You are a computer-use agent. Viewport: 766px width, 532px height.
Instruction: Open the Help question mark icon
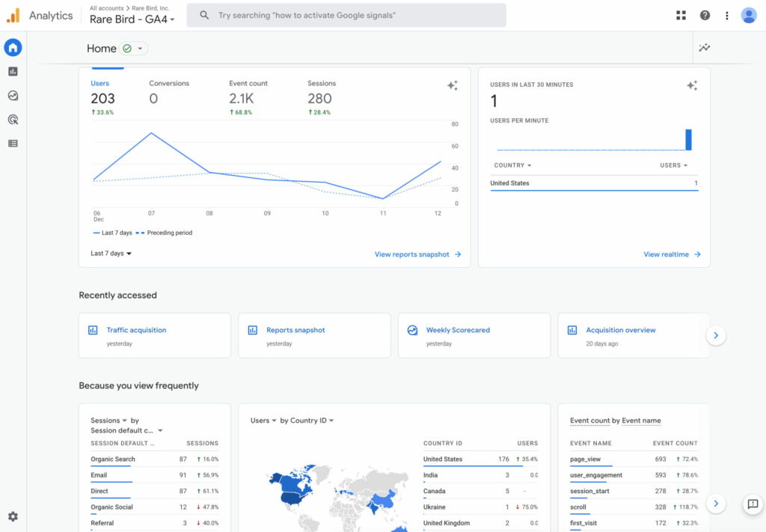[x=705, y=15]
